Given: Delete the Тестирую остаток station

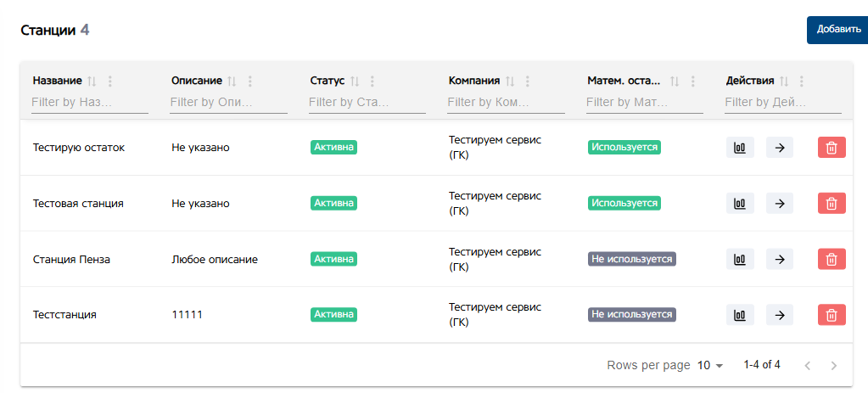Looking at the screenshot, I should (832, 148).
